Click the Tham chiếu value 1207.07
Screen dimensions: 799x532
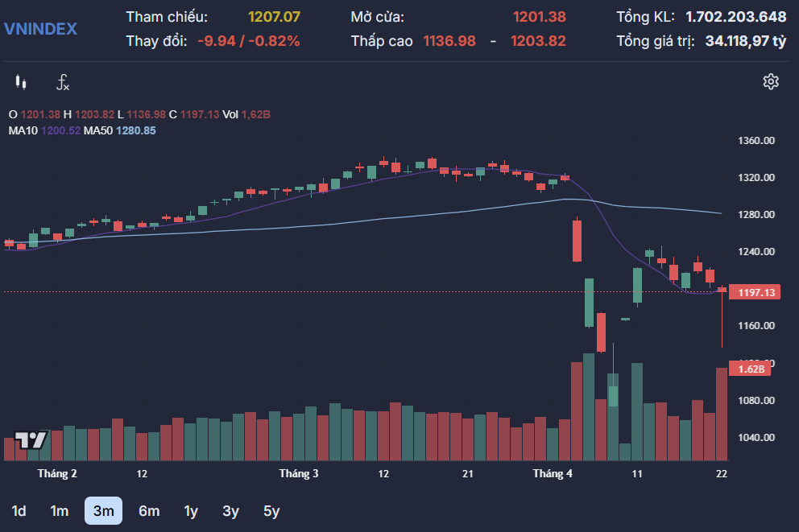tap(274, 17)
